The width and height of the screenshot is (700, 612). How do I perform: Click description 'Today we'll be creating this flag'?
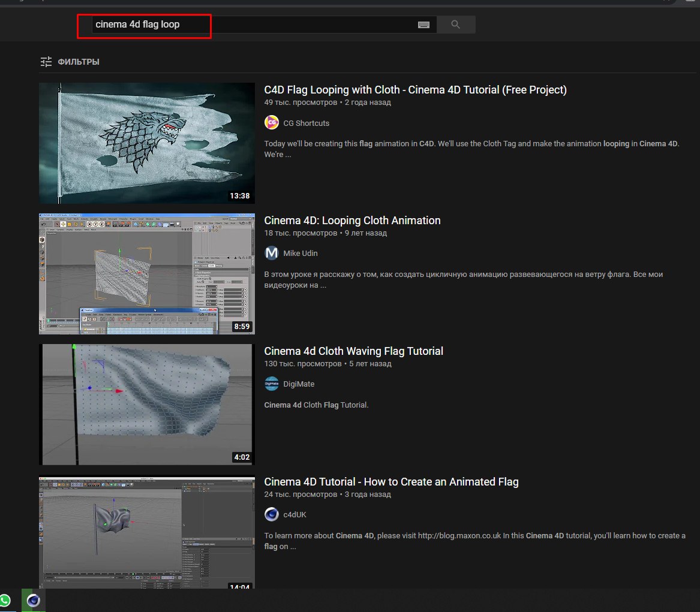click(471, 149)
